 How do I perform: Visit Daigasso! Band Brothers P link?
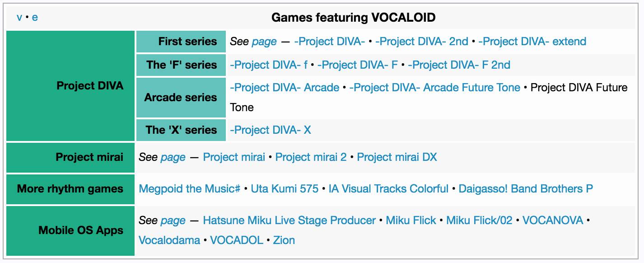(526, 188)
